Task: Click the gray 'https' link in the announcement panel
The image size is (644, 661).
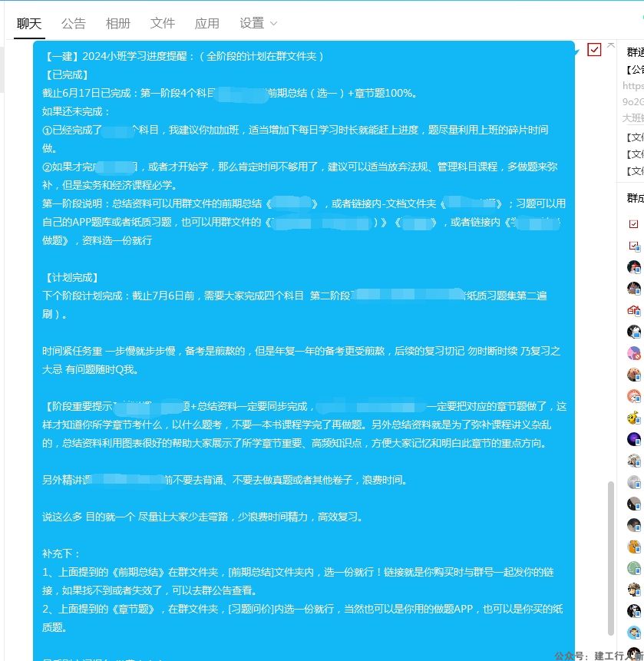Action: (x=633, y=86)
